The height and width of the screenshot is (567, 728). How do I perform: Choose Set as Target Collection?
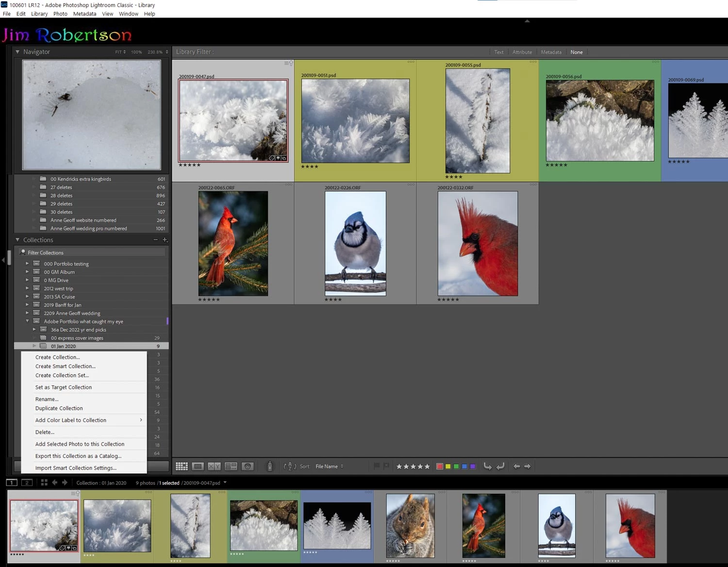pos(83,387)
